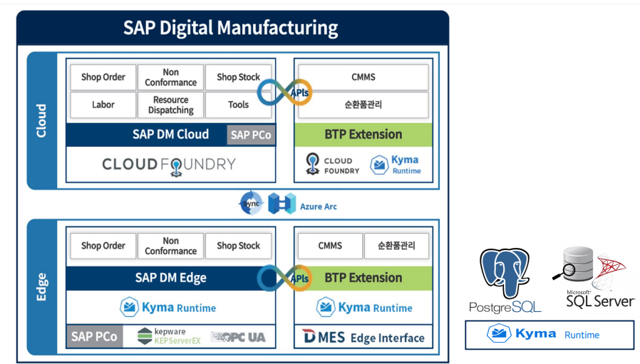This screenshot has width=640, height=364.
Task: Click the gray SAP PCo label in Edge
Action: (94, 337)
